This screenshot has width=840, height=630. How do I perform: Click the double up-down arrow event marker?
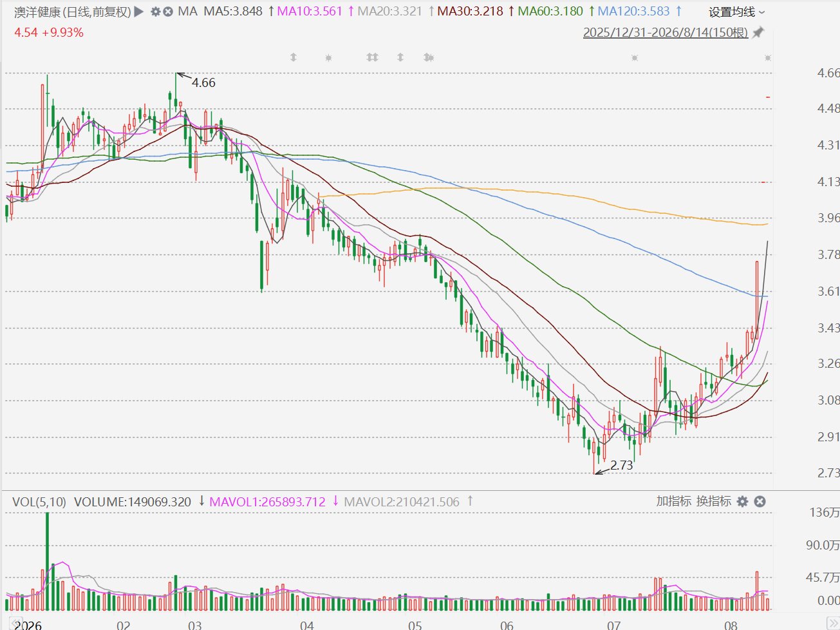click(372, 57)
